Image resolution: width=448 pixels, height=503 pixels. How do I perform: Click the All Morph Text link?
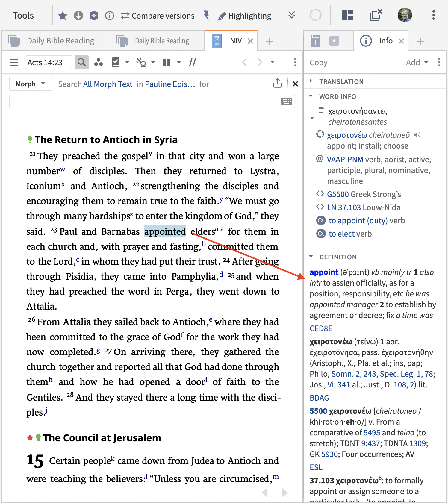108,84
